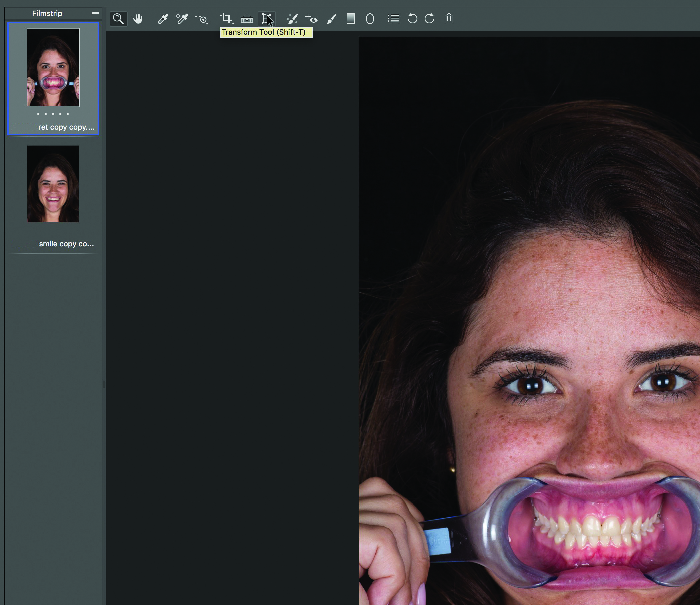
Task: Select the Red Eye Removal tool
Action: (x=312, y=19)
